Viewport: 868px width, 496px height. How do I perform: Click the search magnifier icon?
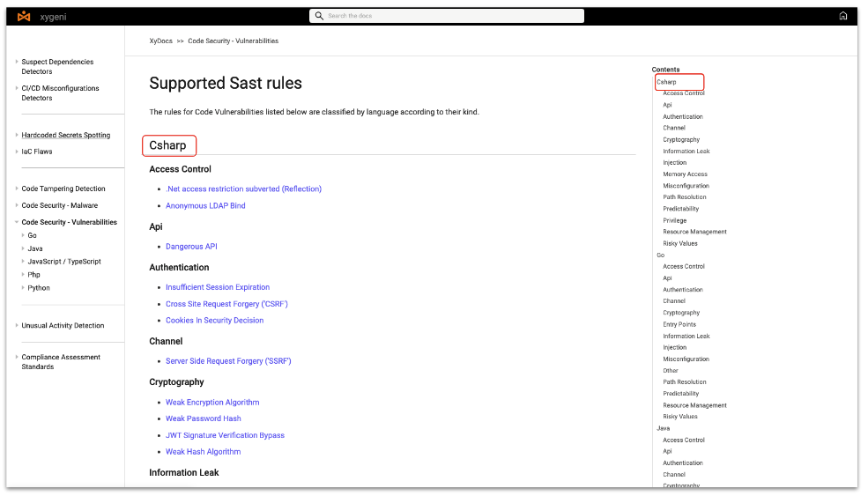coord(319,16)
